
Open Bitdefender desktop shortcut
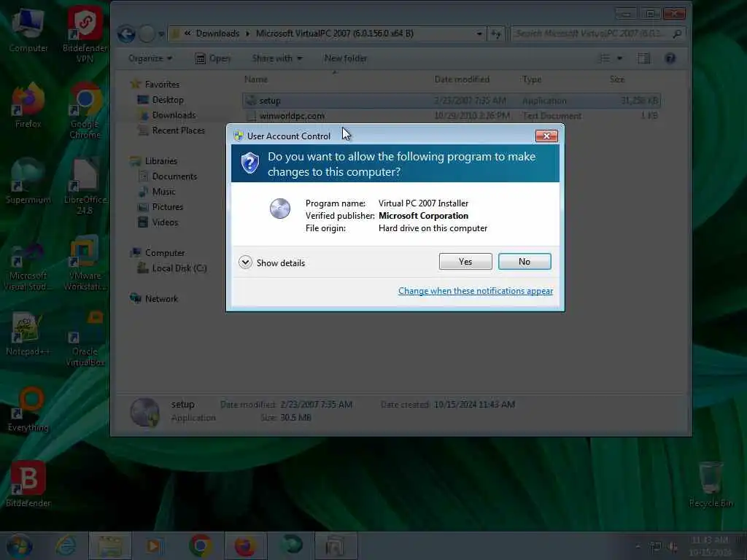28,484
